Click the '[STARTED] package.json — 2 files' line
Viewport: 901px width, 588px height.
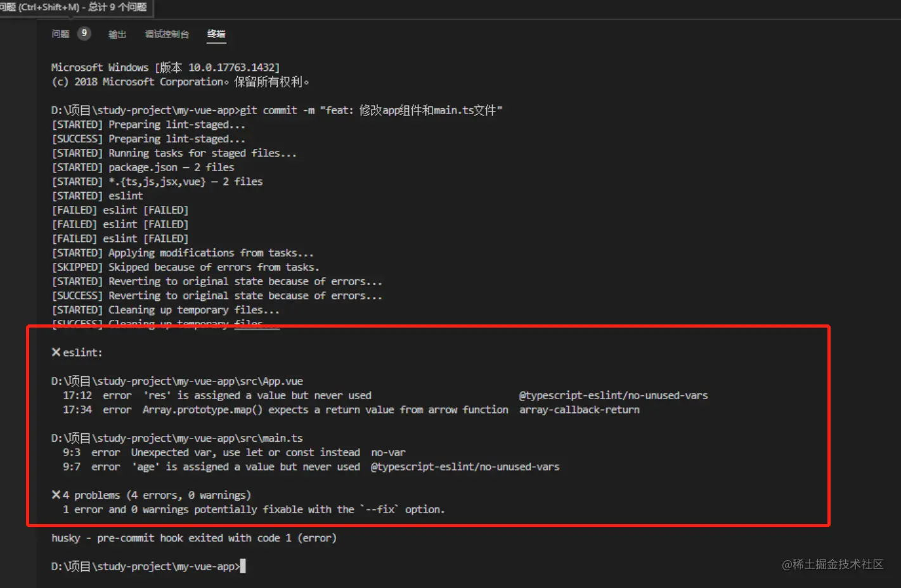coord(143,167)
